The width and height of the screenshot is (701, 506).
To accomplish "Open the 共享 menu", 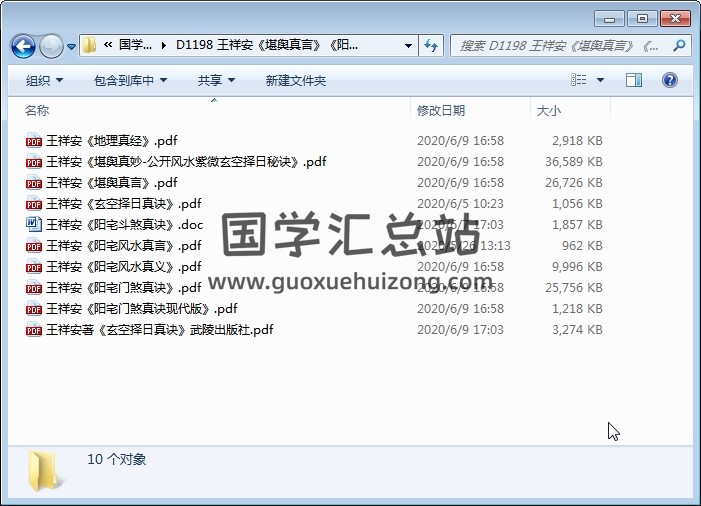I will [x=216, y=80].
